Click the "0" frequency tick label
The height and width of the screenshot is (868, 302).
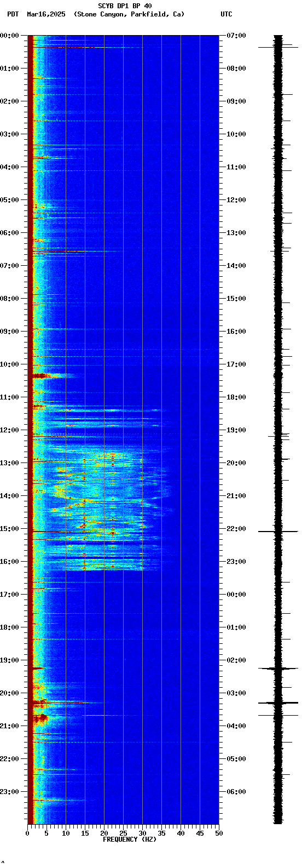pos(27,833)
